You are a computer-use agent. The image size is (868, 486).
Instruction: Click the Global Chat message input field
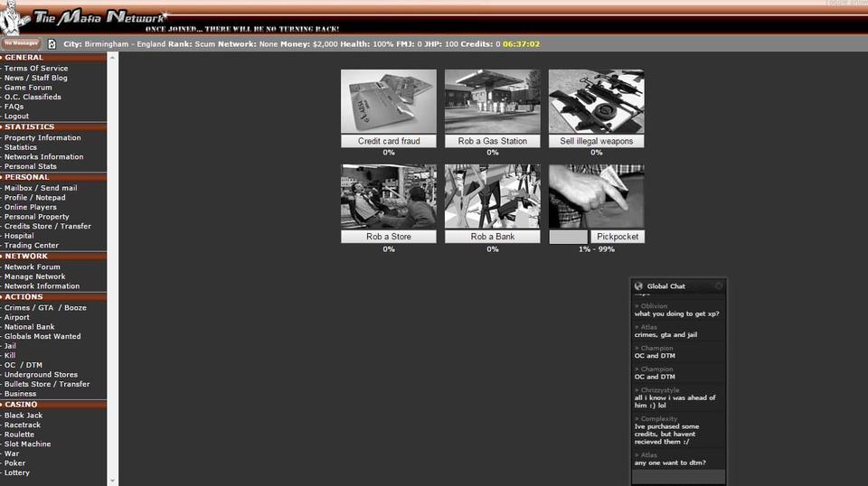pyautogui.click(x=678, y=476)
